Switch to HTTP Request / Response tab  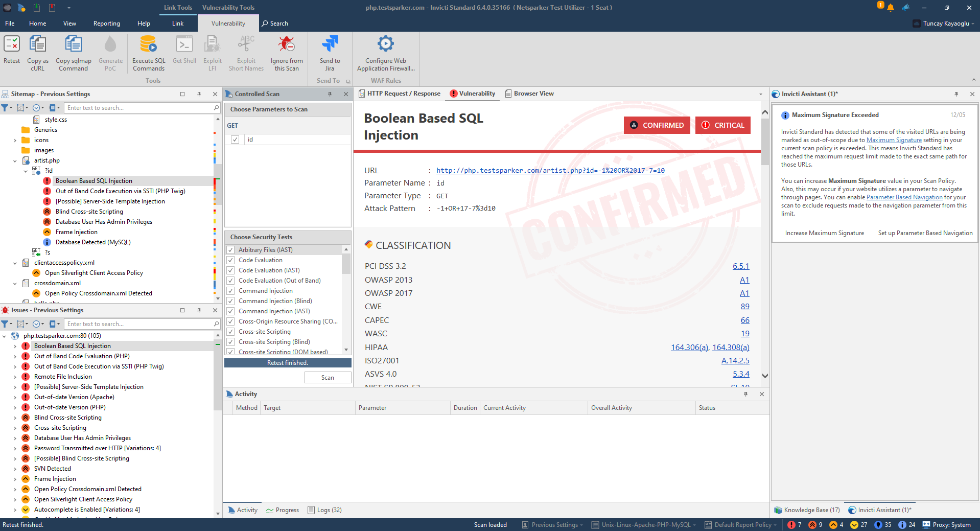coord(400,94)
